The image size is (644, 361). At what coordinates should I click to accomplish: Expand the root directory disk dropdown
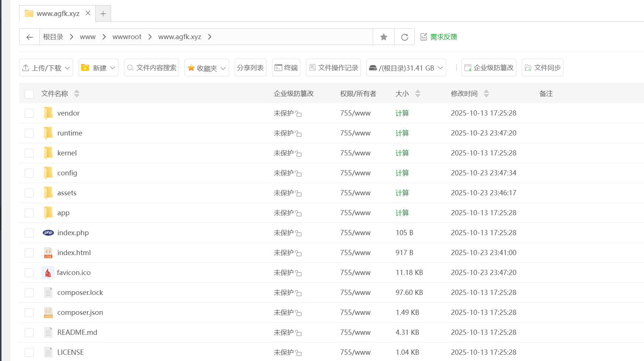pyautogui.click(x=406, y=68)
